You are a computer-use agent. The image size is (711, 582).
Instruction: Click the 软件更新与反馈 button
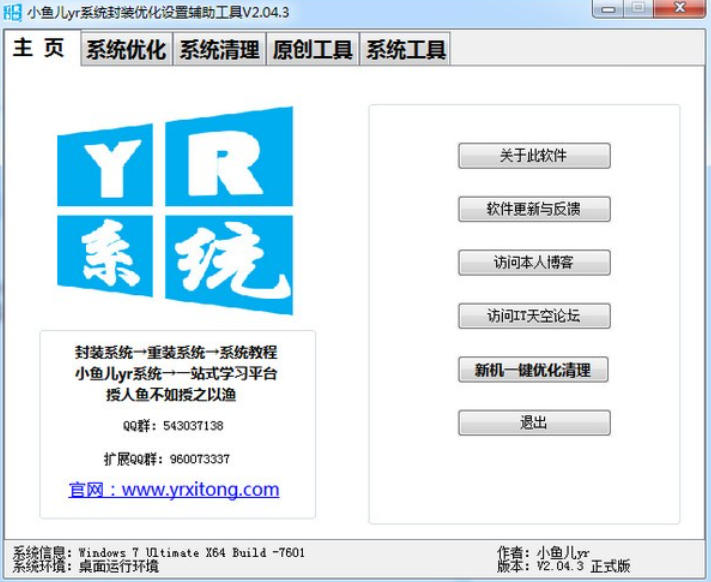(533, 209)
